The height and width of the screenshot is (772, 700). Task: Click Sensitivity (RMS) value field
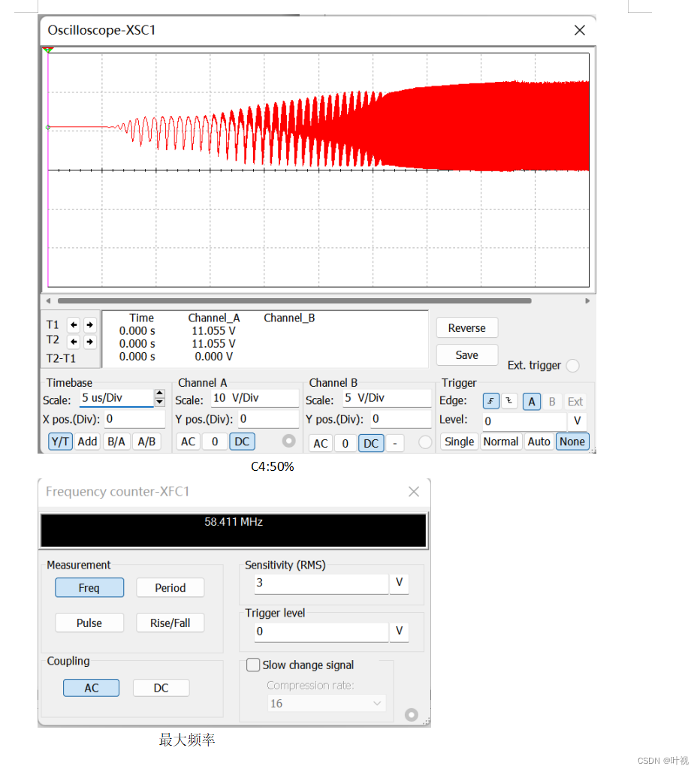click(x=321, y=583)
